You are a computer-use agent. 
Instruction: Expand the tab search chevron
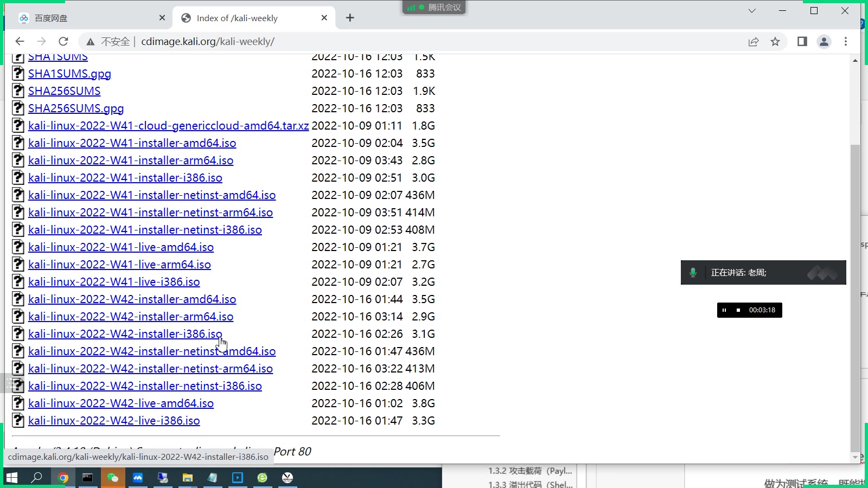pyautogui.click(x=752, y=11)
